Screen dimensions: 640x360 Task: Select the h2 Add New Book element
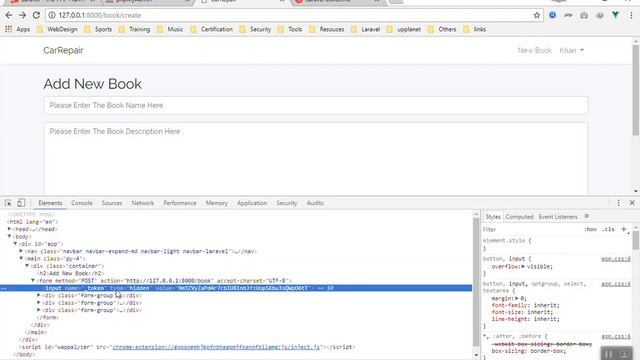[x=71, y=273]
